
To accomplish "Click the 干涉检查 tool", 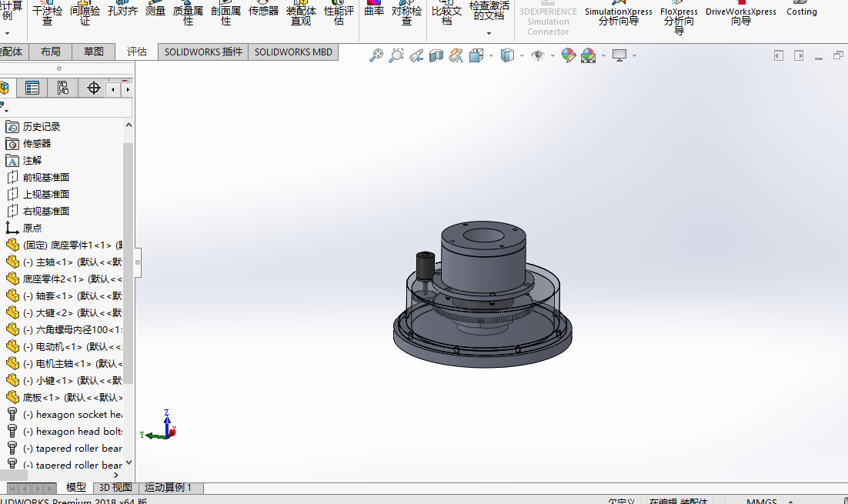I will (47, 12).
